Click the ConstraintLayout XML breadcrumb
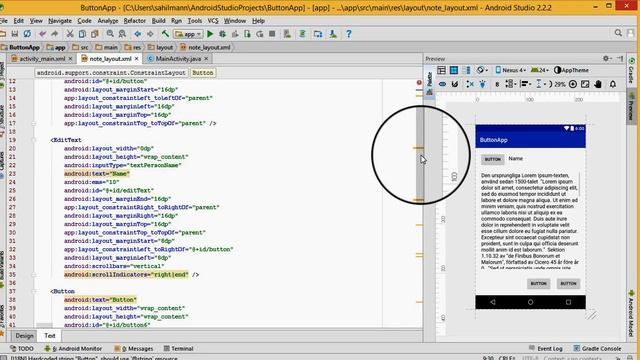The height and width of the screenshot is (360, 640). (111, 73)
